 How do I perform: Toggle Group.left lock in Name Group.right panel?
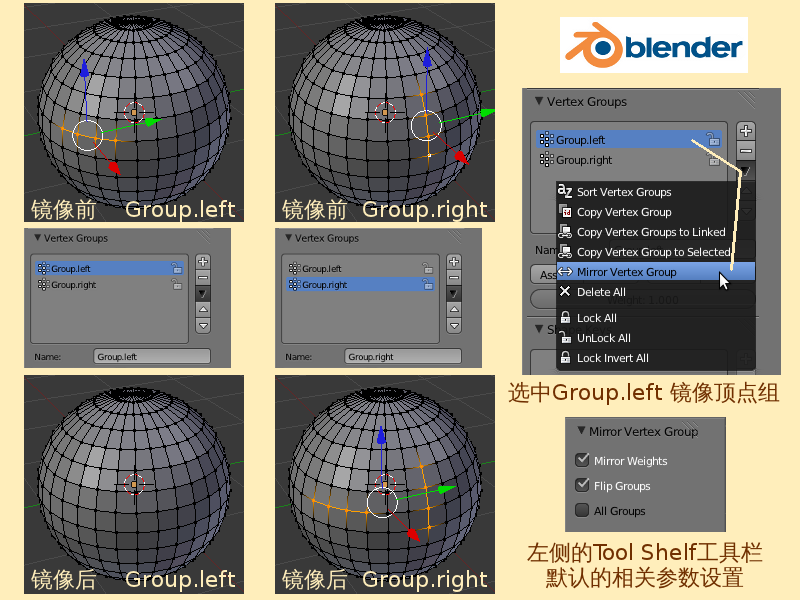point(428,268)
